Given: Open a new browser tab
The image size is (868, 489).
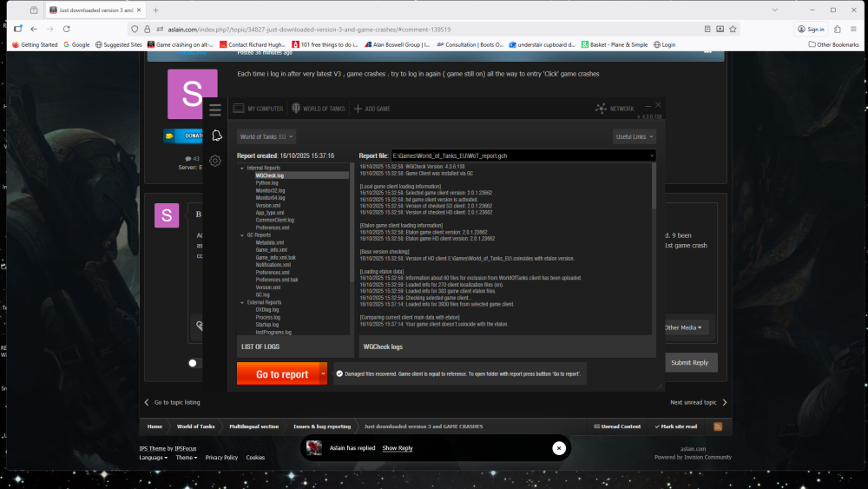Looking at the screenshot, I should click(x=155, y=10).
